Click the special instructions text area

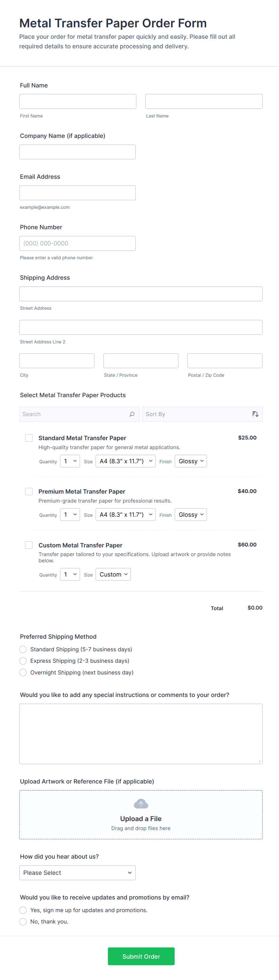[x=141, y=733]
